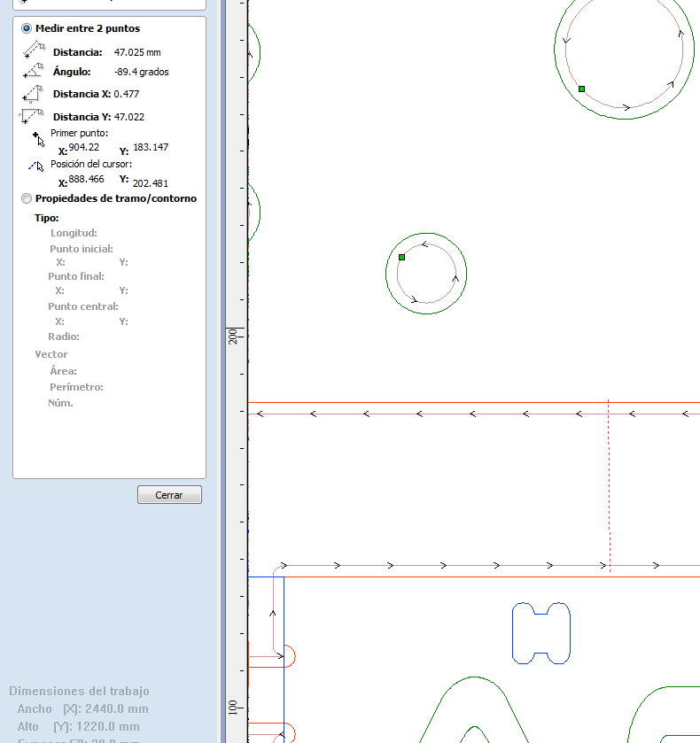Click the Distancia X icon

[x=33, y=94]
